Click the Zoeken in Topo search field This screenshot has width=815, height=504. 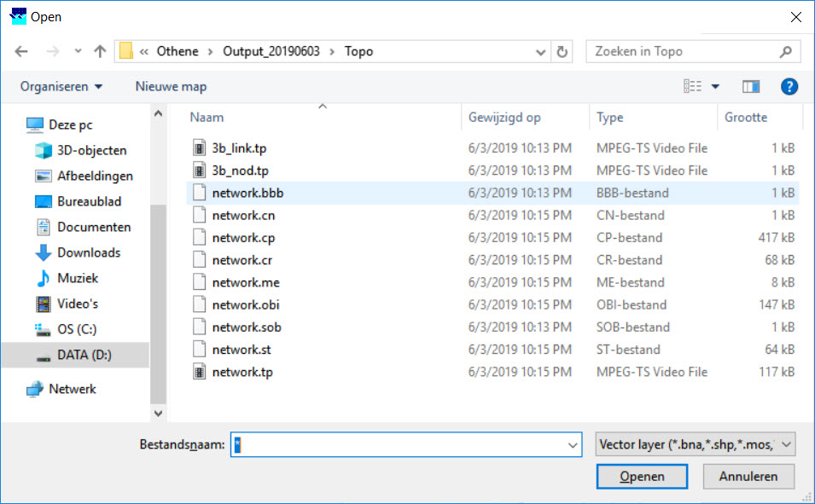click(x=683, y=52)
